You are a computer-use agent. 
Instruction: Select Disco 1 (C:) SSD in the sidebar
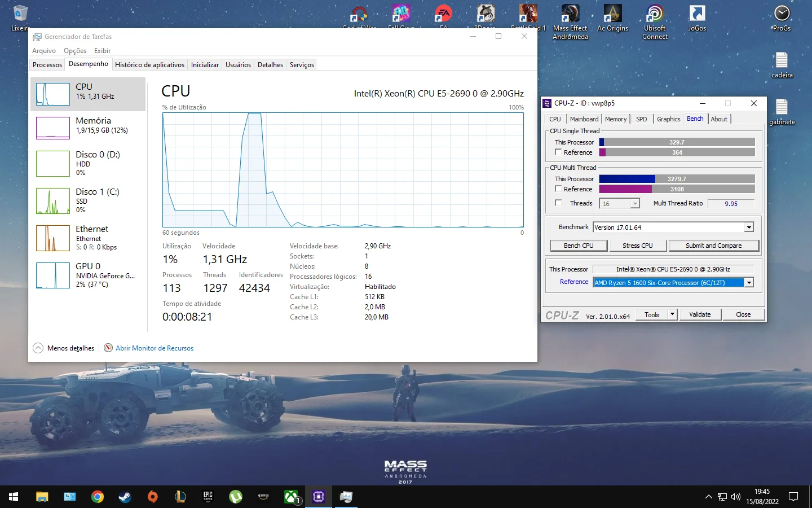pos(88,200)
